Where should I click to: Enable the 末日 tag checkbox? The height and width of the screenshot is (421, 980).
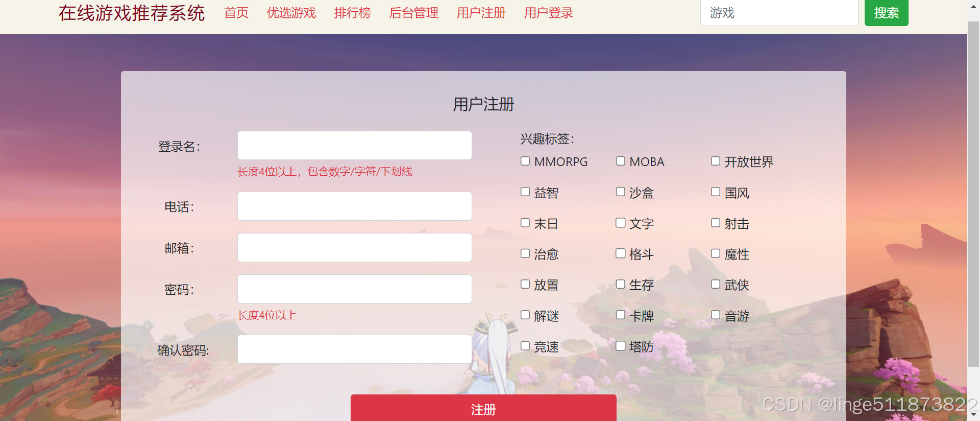tap(525, 223)
